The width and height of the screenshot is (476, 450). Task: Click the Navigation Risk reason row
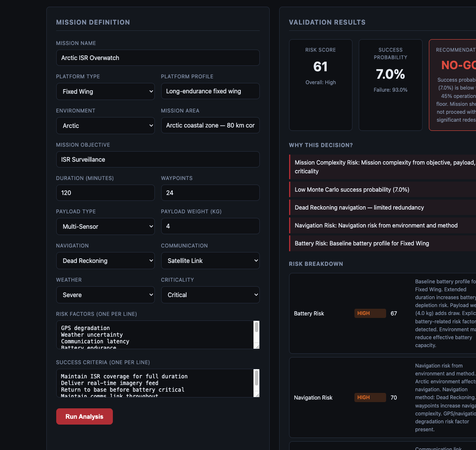pos(383,225)
